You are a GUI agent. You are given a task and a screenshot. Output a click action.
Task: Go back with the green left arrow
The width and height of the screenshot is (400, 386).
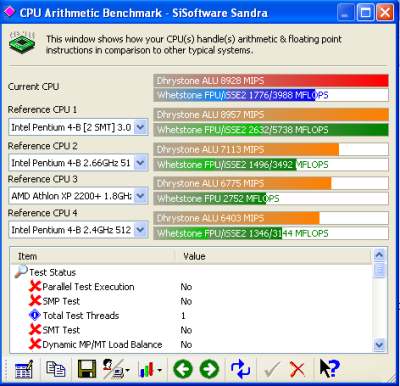click(183, 369)
